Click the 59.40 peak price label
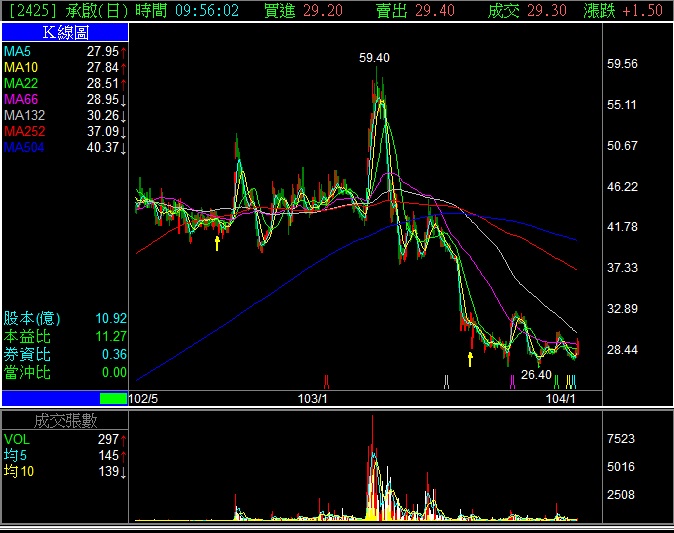Viewport: 674px width, 533px height. 374,58
